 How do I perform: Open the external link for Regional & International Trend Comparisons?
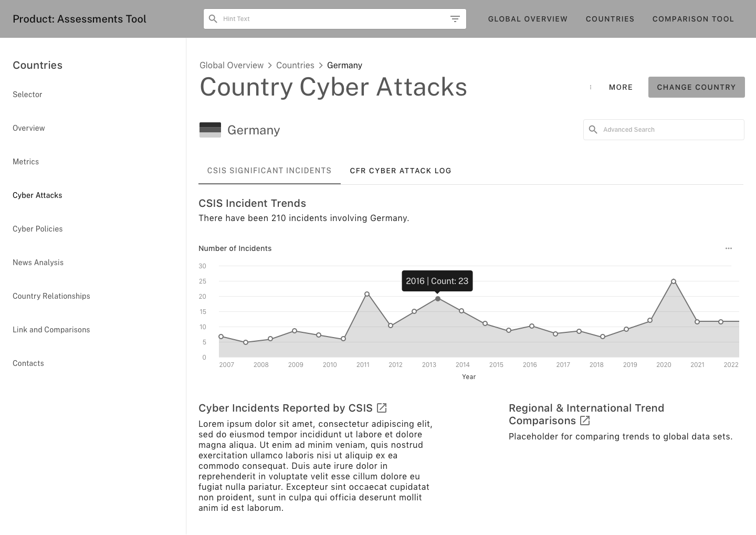point(585,421)
